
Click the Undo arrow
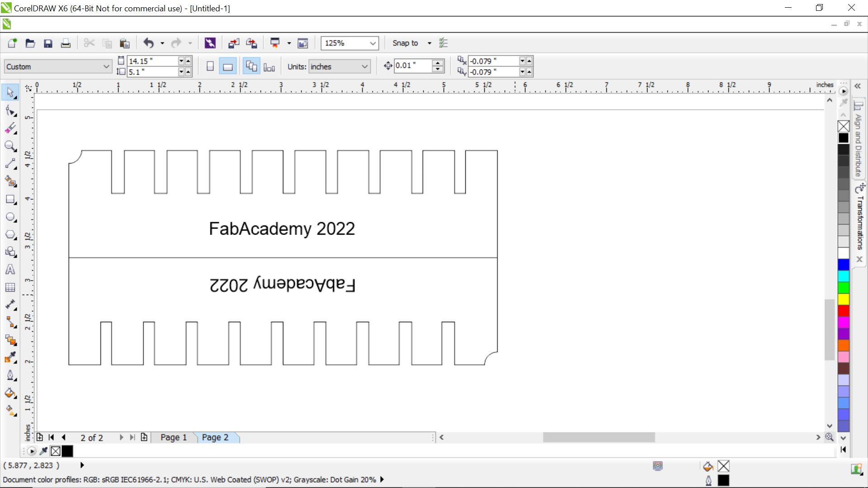tap(148, 43)
